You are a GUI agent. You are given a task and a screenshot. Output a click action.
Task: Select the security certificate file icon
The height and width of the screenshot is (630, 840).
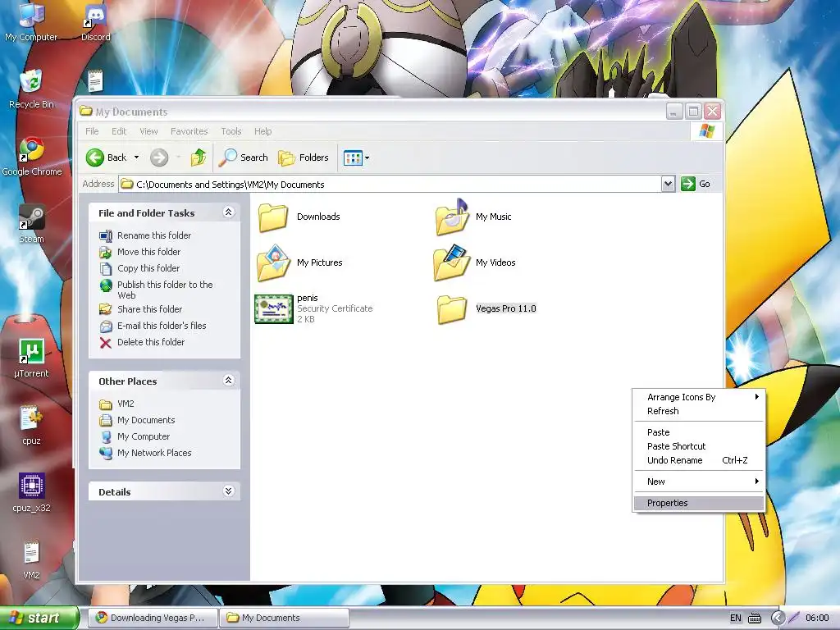[x=274, y=309]
